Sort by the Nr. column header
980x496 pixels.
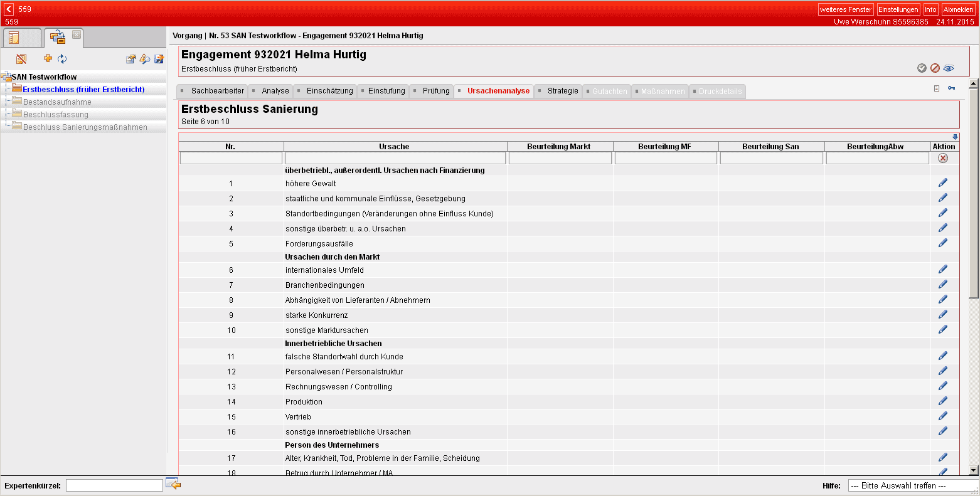pos(230,147)
